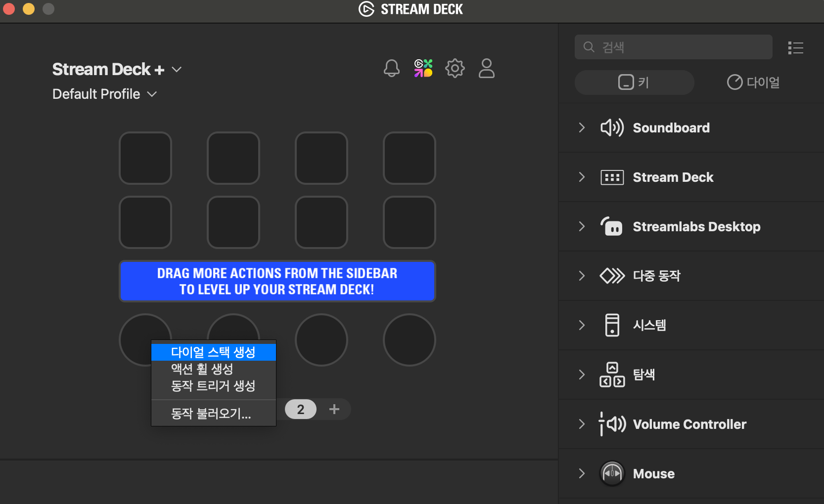
Task: Select 액션 휠 생성 menu item
Action: pyautogui.click(x=214, y=369)
